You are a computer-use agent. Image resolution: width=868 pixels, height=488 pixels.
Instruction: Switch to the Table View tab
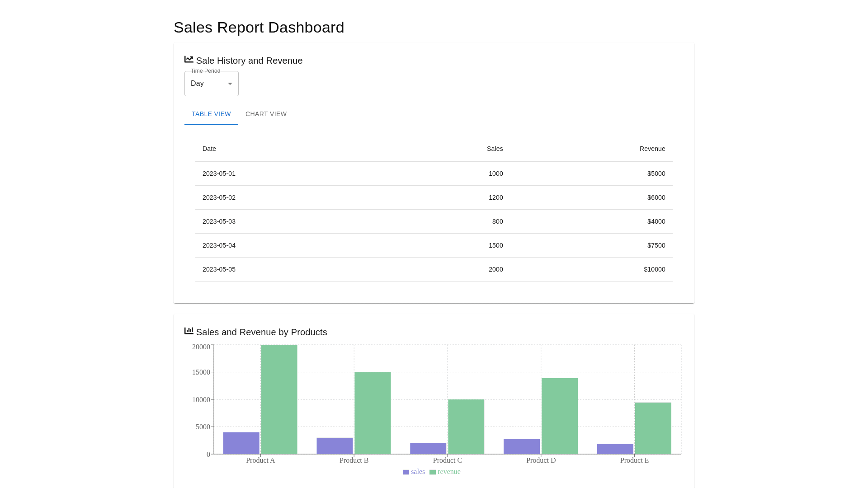(211, 114)
